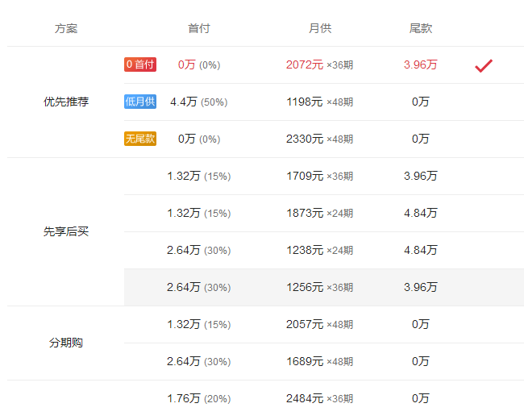Click the '首付' column header

pyautogui.click(x=198, y=28)
